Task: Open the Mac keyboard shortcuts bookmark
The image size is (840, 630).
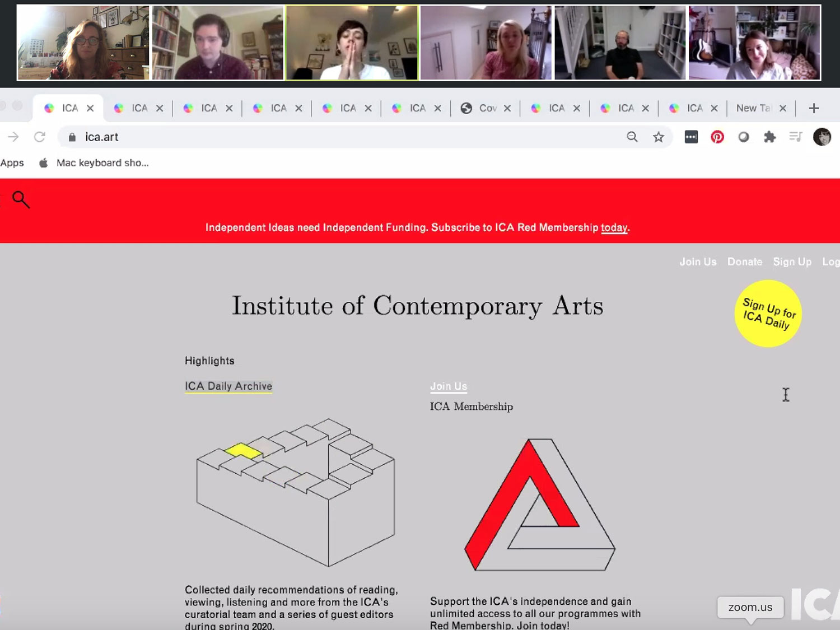Action: click(x=94, y=163)
